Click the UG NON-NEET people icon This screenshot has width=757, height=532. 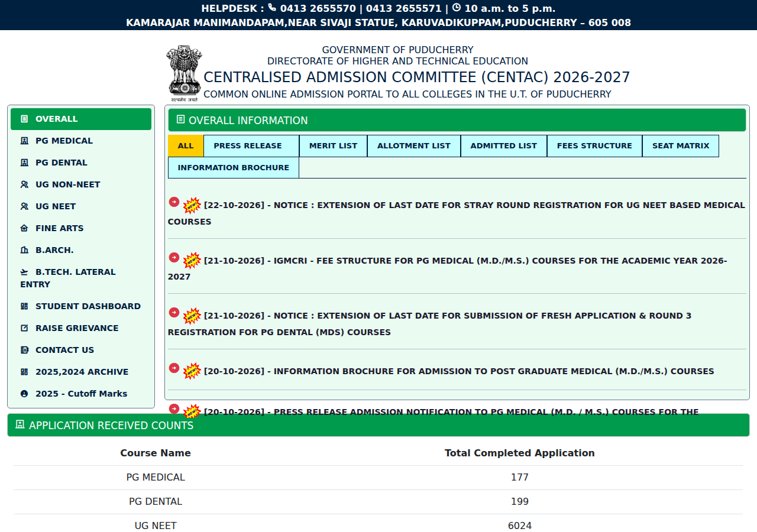coord(24,184)
